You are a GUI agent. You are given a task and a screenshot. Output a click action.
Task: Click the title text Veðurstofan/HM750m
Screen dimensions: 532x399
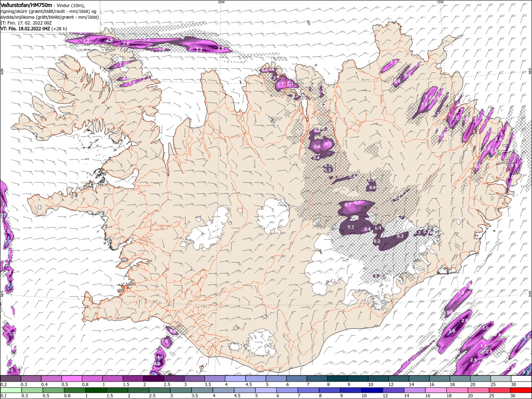(x=26, y=5)
